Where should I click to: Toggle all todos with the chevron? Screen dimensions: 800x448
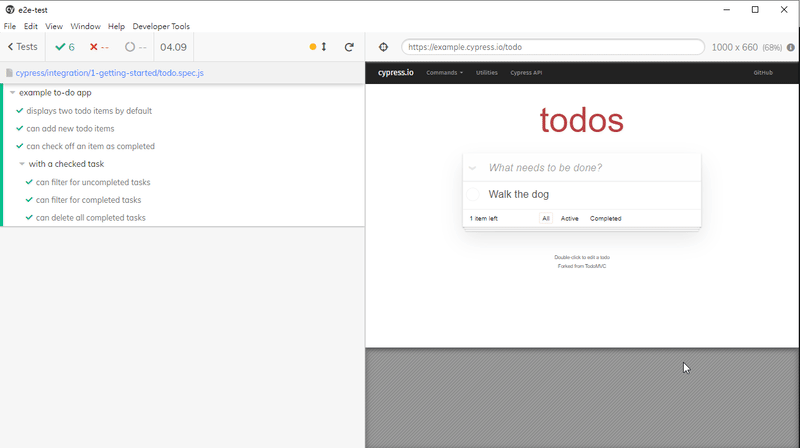pyautogui.click(x=472, y=168)
